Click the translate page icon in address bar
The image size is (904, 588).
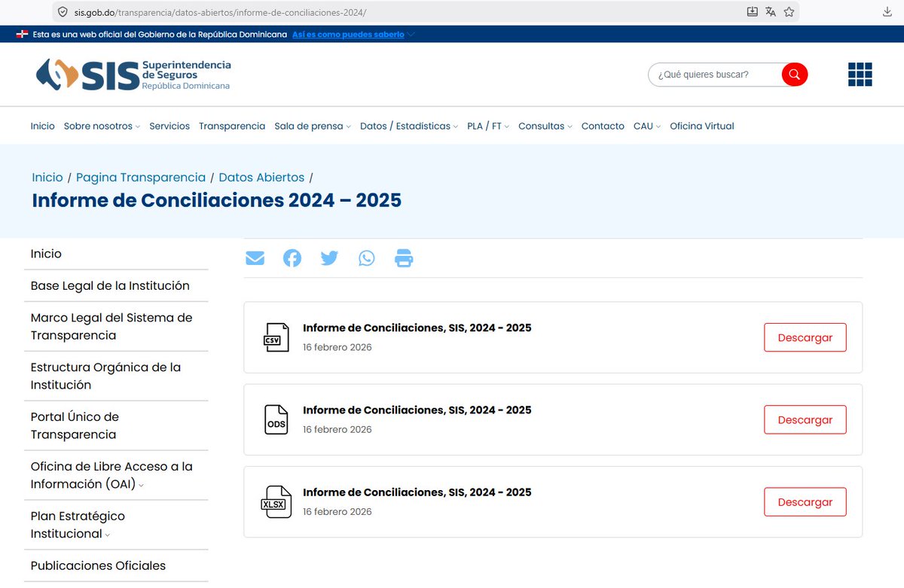[771, 11]
